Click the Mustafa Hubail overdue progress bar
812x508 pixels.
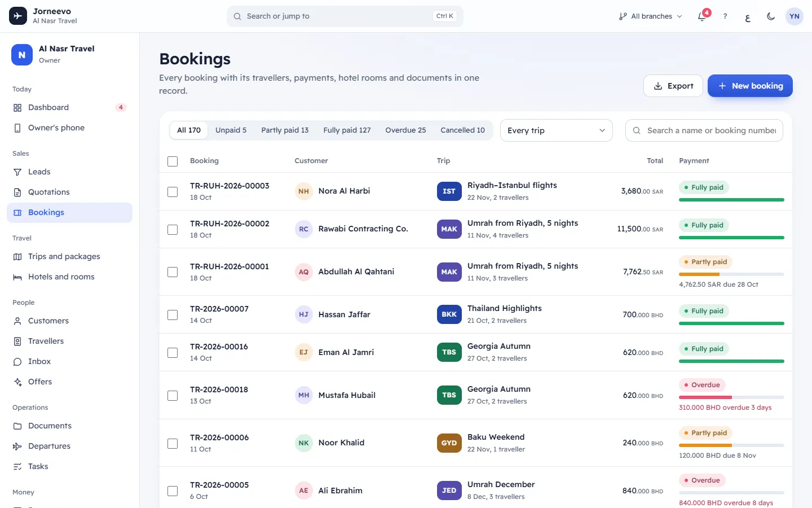tap(731, 397)
